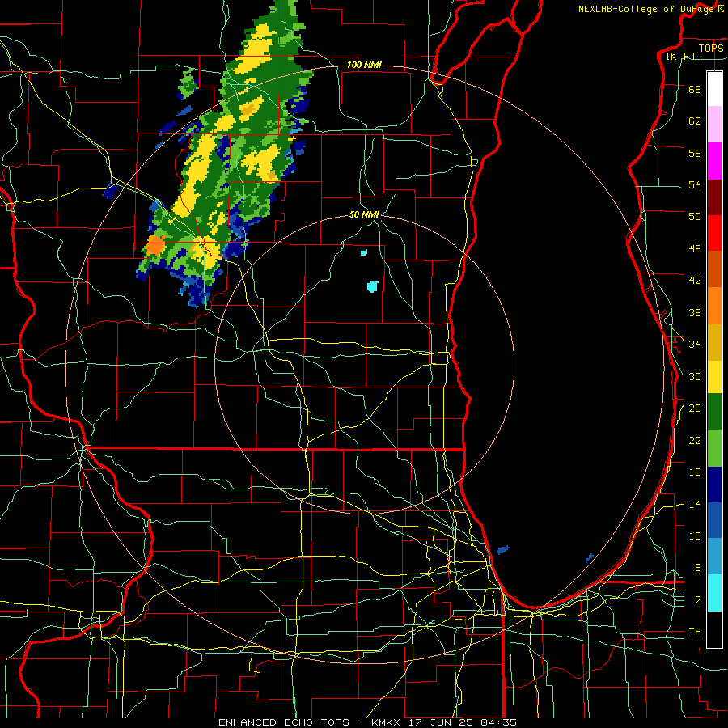Click the '100 NMI' range ring label
Viewport: 728px width, 728px height.
point(364,65)
